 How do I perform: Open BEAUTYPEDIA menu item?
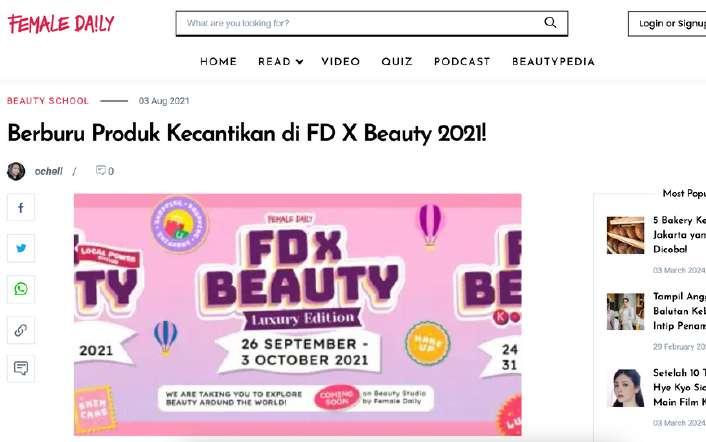click(553, 62)
